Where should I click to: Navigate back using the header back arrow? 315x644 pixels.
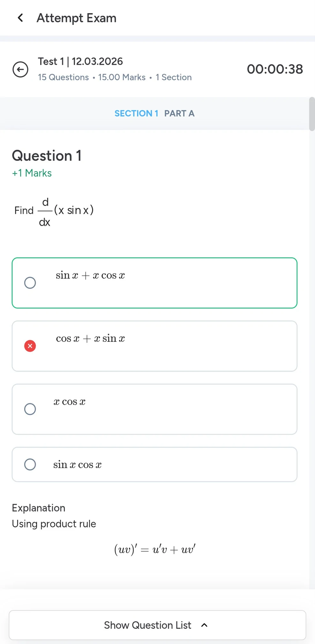coord(20,18)
